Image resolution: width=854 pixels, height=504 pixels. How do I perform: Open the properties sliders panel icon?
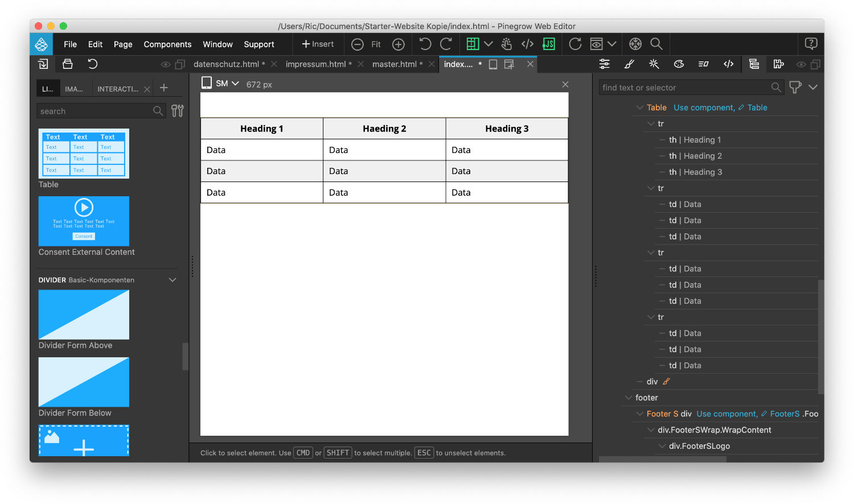(605, 64)
